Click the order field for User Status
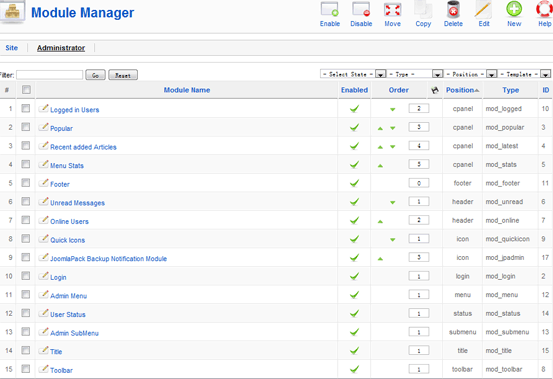Image resolution: width=553 pixels, height=379 pixels. click(419, 313)
